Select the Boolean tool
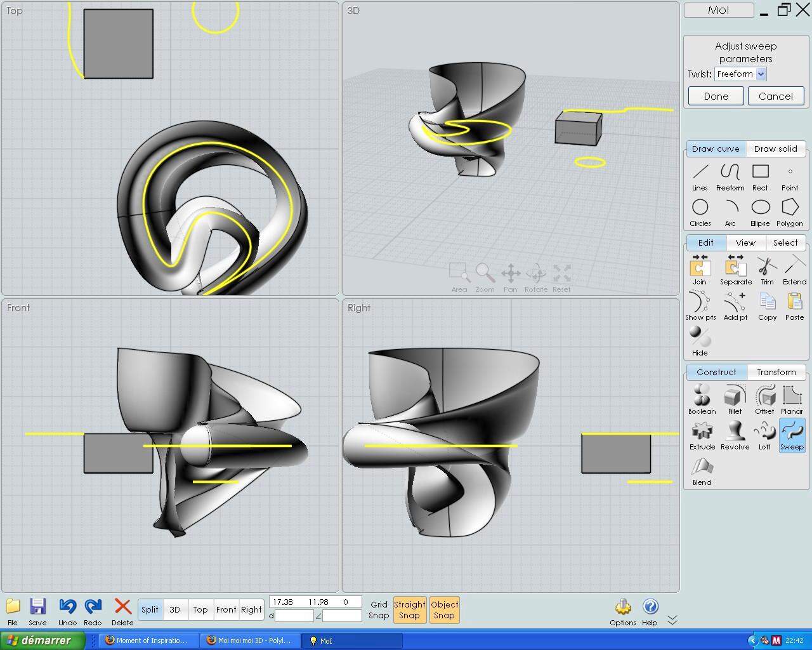 tap(702, 400)
